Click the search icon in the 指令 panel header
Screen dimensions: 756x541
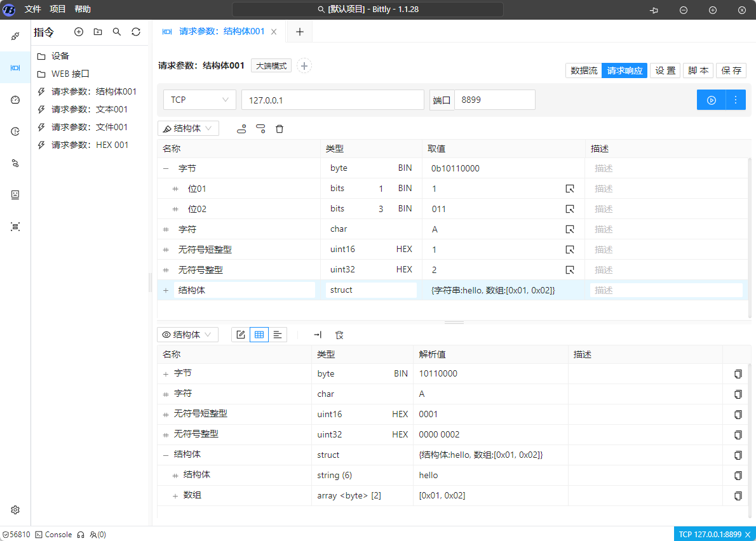(117, 32)
